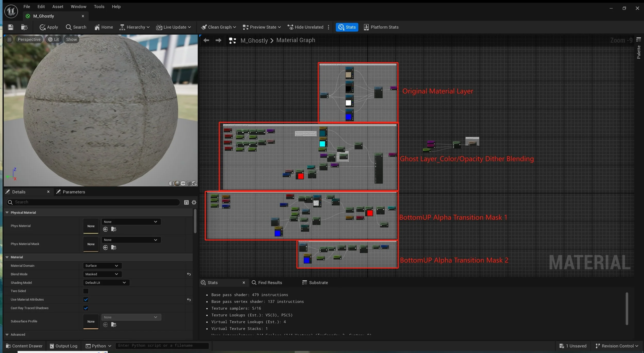The height and width of the screenshot is (353, 644).
Task: Toggle the Stats toolbar button
Action: tap(347, 27)
